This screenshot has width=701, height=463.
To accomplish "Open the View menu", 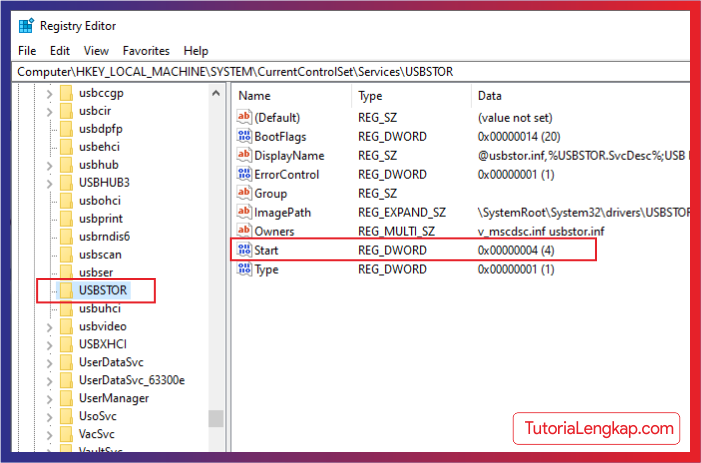I will [96, 51].
